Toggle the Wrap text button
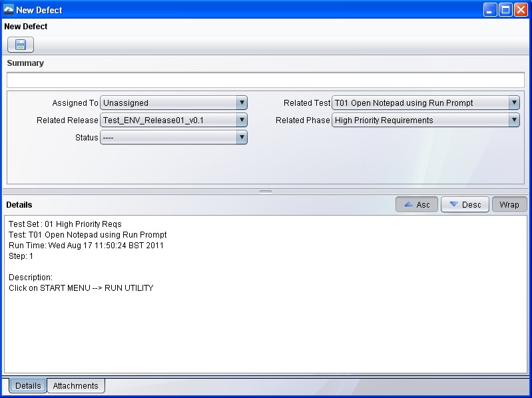This screenshot has height=398, width=532. point(509,205)
